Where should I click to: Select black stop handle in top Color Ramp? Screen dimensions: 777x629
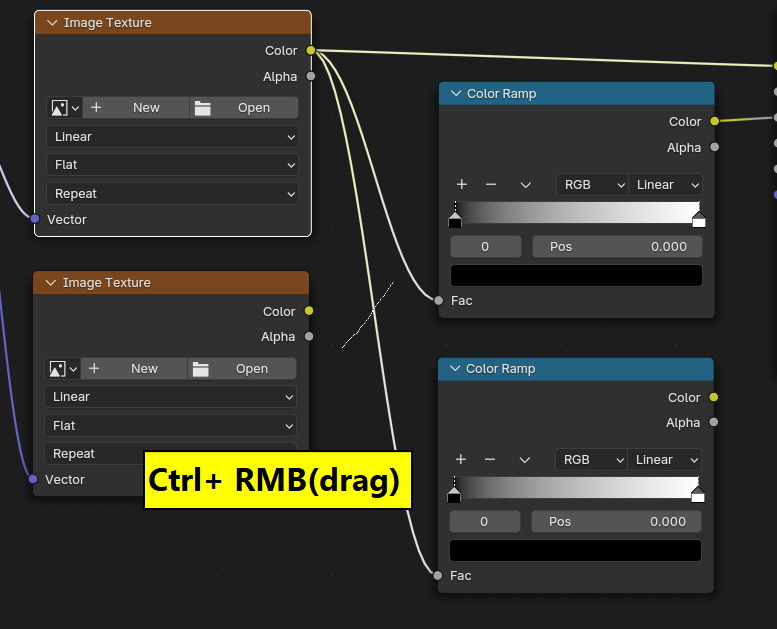(455, 220)
